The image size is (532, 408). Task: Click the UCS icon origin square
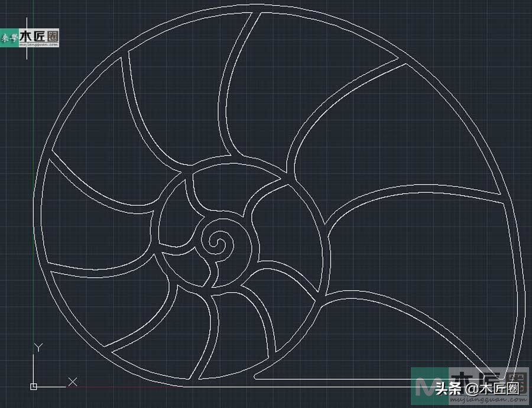click(34, 386)
